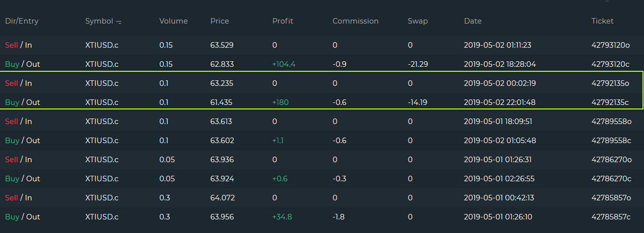The height and width of the screenshot is (233, 644).
Task: Click the Commission column header
Action: click(355, 21)
